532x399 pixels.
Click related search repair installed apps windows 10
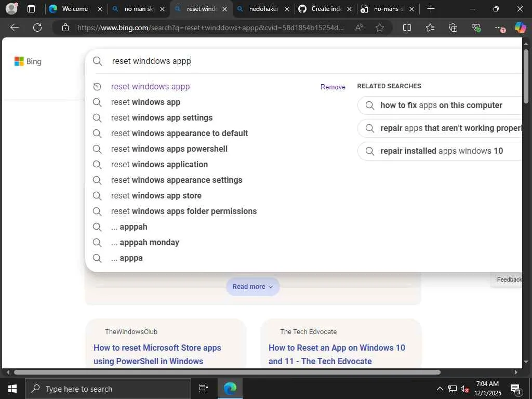point(440,151)
